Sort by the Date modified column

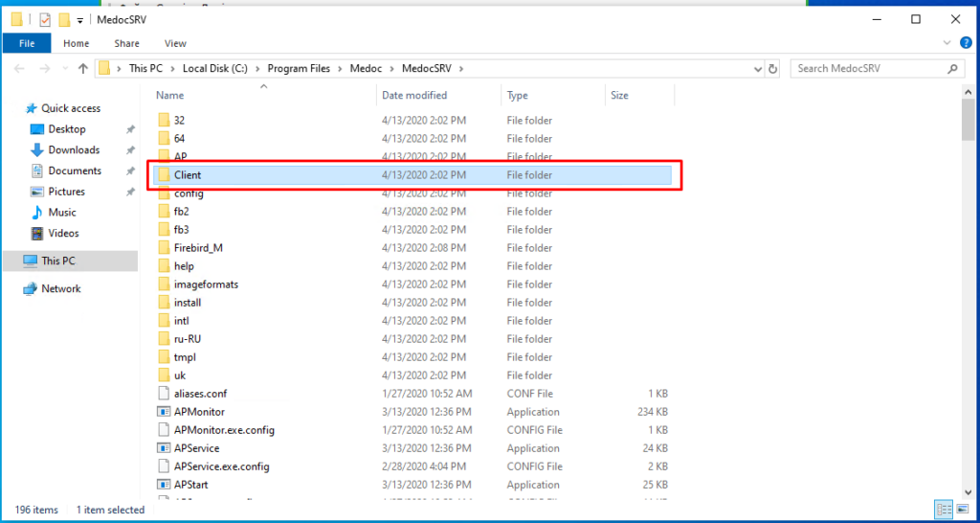pos(414,96)
